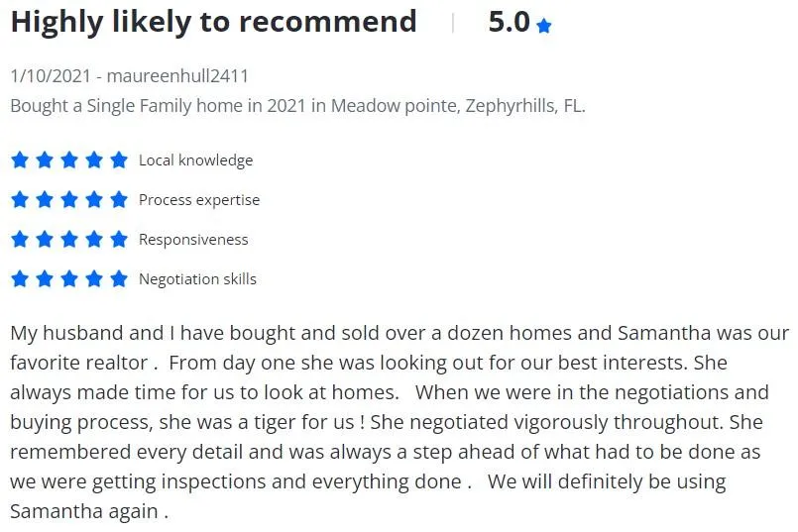Image resolution: width=798 pixels, height=532 pixels.
Task: Click third star of Process expertise rating
Action: point(69,199)
